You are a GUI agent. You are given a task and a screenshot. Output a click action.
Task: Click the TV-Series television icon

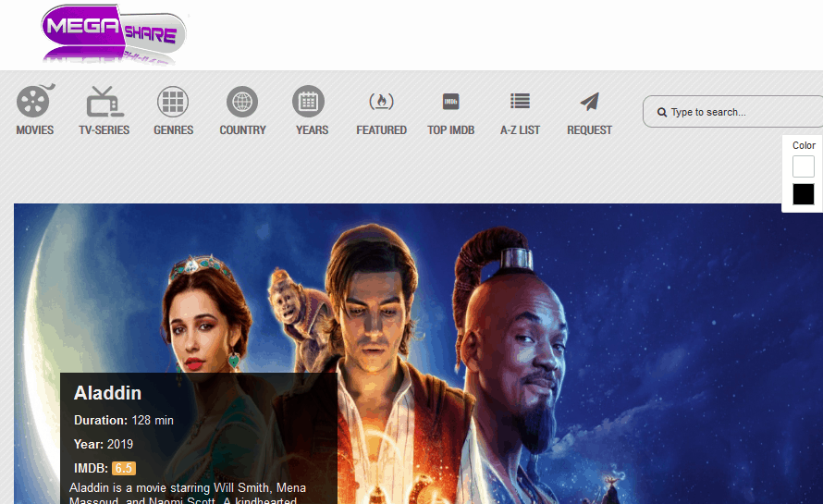click(104, 102)
